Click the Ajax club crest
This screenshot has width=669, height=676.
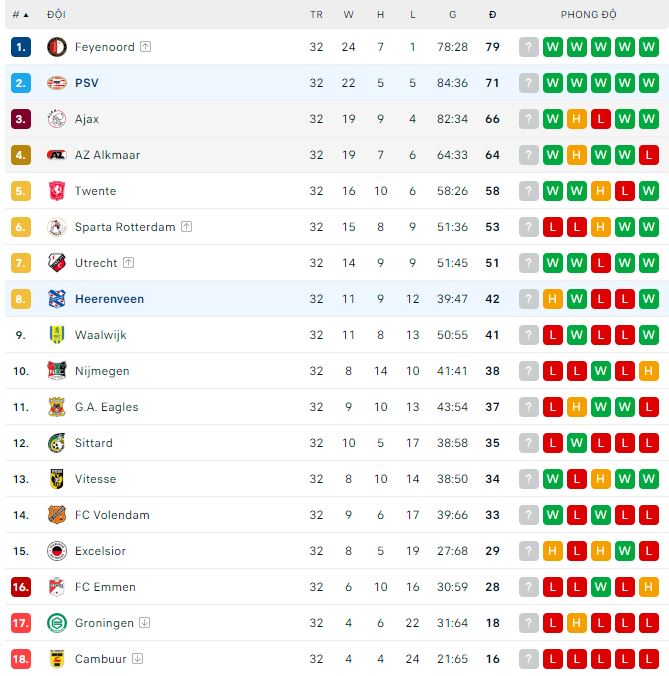tap(57, 119)
